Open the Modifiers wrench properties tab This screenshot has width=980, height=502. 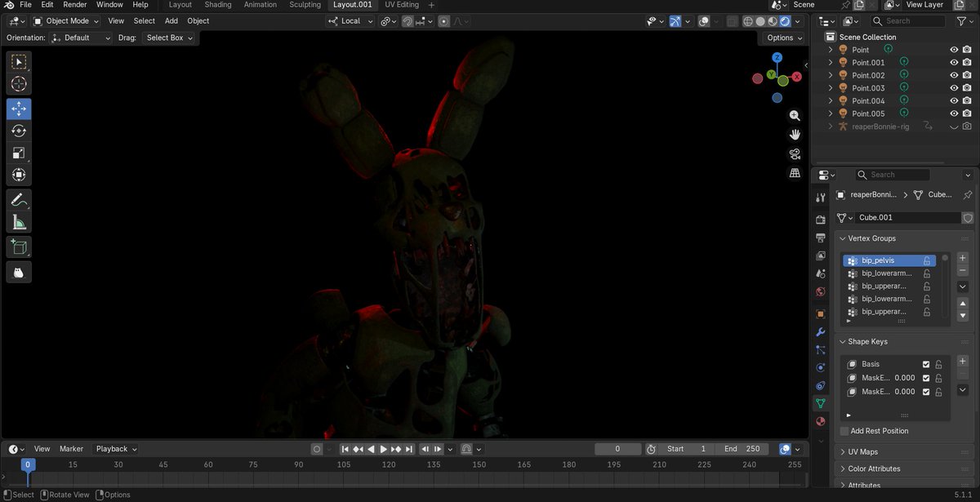point(821,332)
